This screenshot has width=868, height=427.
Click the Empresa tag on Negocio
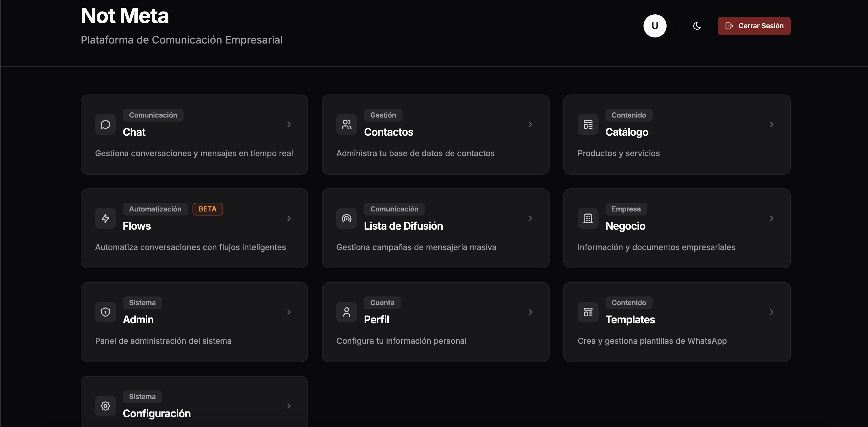(626, 209)
